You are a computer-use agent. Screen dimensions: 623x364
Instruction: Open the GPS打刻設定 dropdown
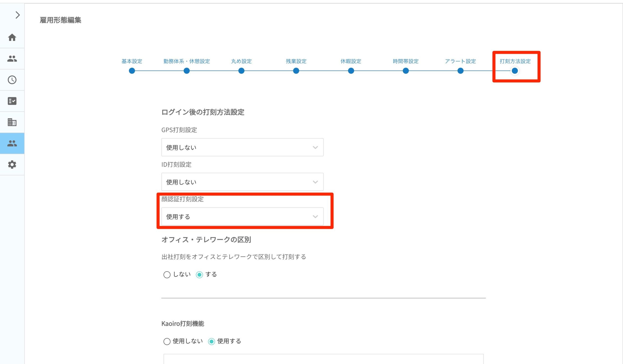coord(242,147)
